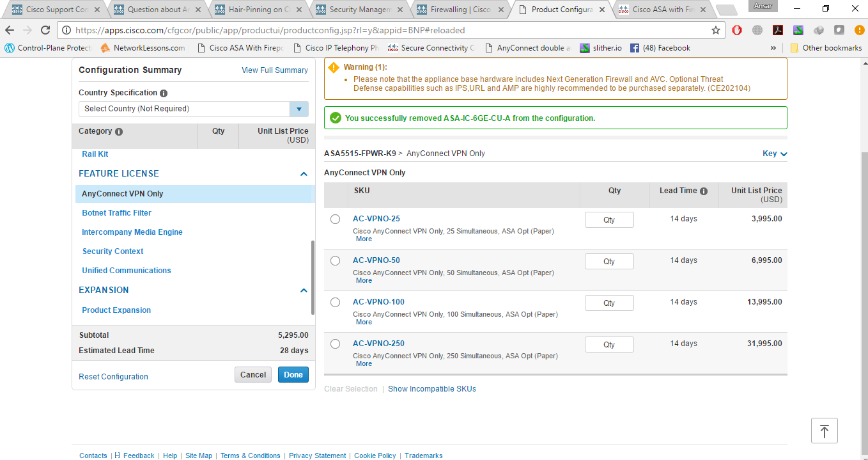The width and height of the screenshot is (868, 460).
Task: Click the back-to-top arrow button
Action: (x=824, y=431)
